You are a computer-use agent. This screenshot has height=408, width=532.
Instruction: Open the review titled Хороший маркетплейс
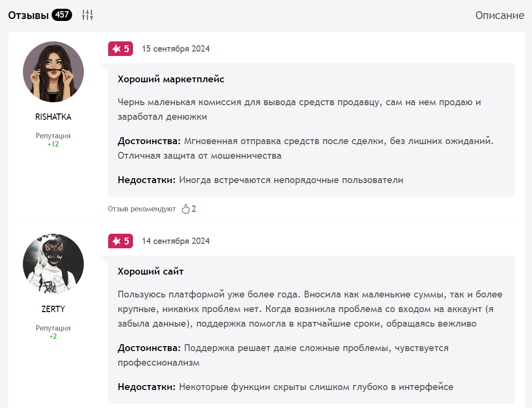[171, 79]
